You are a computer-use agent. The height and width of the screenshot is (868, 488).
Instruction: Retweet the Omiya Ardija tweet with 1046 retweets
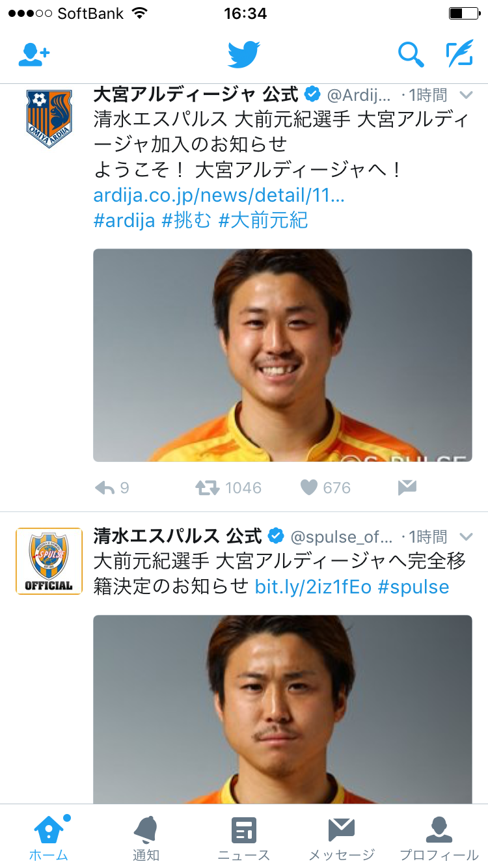pos(208,487)
